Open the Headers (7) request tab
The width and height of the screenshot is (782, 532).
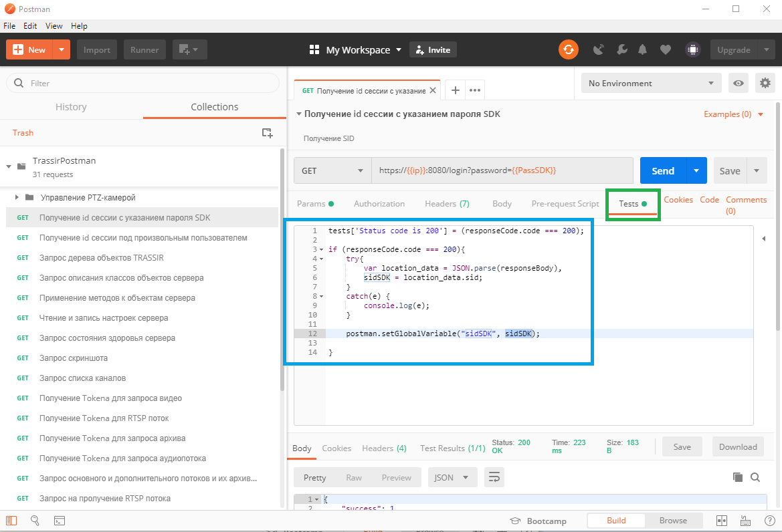click(447, 204)
